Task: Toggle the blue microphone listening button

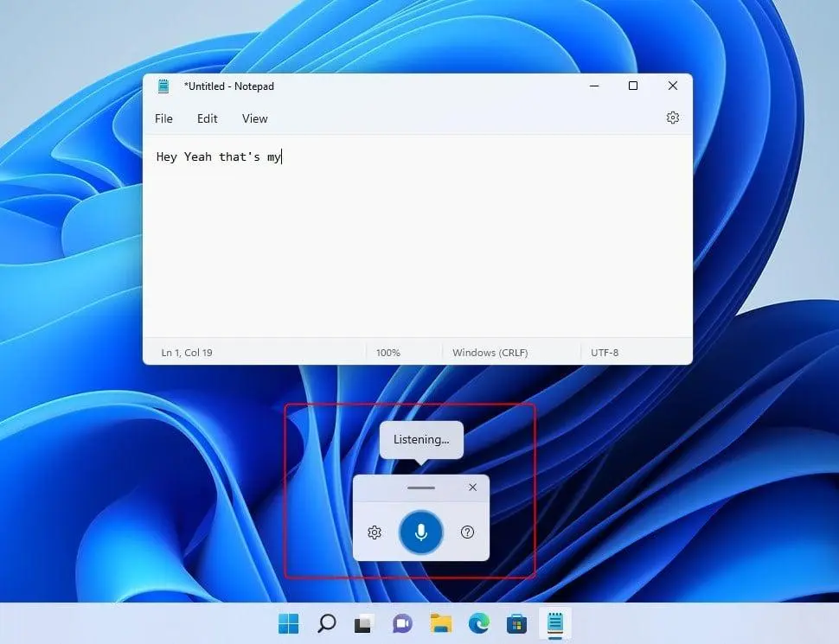Action: [421, 532]
